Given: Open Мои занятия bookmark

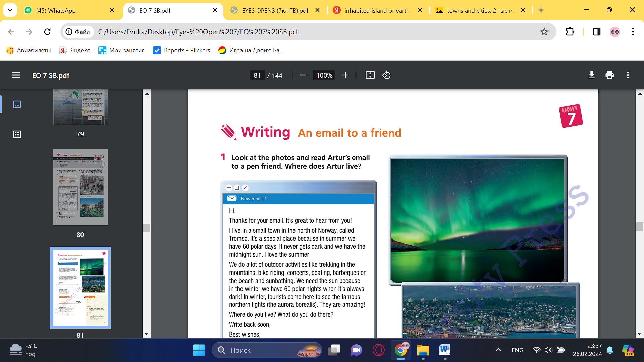Looking at the screenshot, I should [x=121, y=50].
